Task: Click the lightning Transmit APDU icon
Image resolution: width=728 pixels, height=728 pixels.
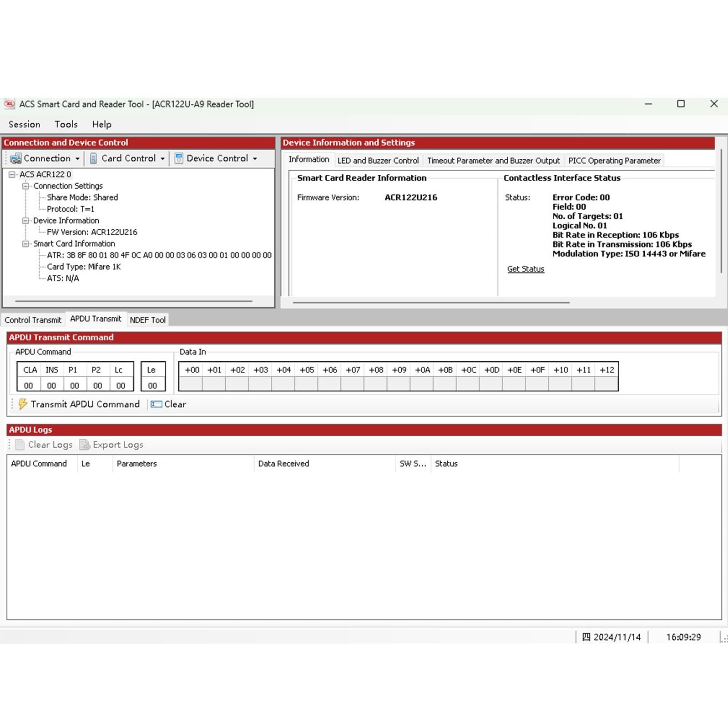Action: click(x=22, y=404)
